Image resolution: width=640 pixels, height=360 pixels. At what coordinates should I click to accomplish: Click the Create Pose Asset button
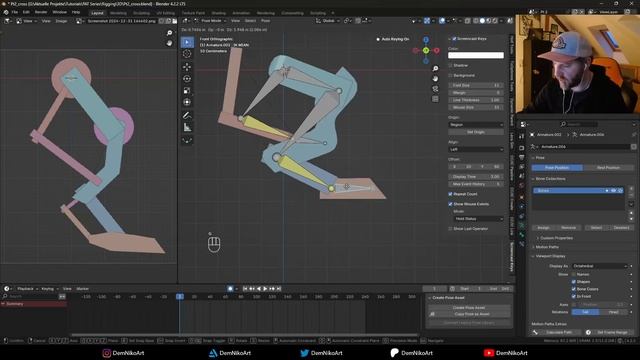point(469,308)
